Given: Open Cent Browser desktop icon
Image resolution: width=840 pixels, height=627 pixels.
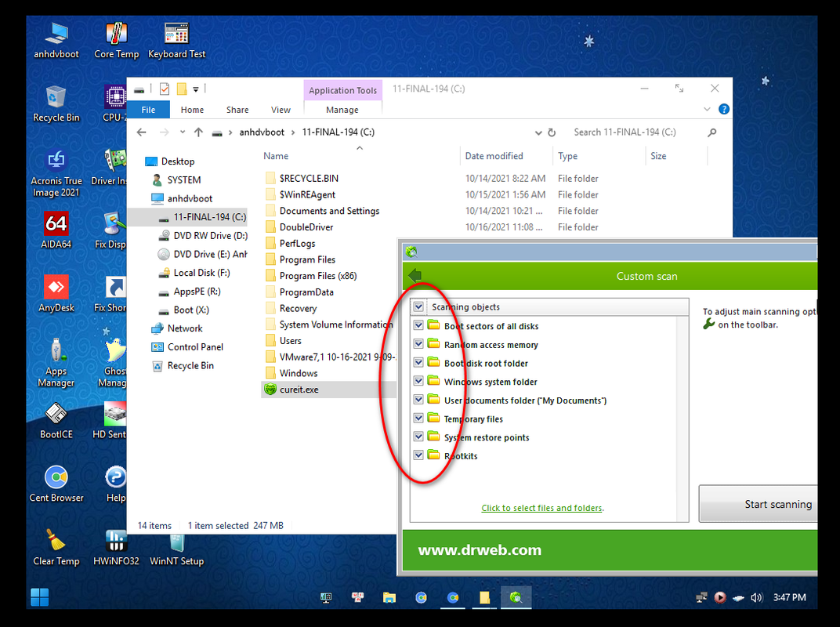Looking at the screenshot, I should [x=56, y=484].
